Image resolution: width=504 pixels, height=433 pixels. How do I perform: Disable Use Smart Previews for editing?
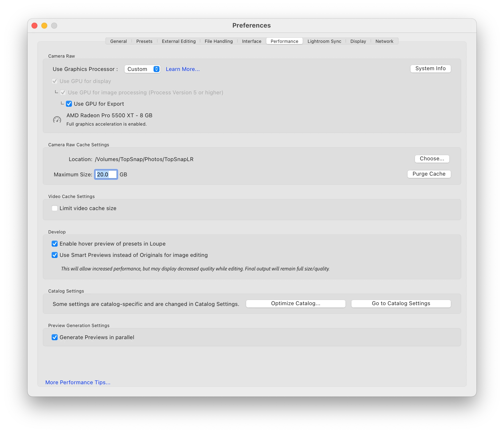(55, 255)
